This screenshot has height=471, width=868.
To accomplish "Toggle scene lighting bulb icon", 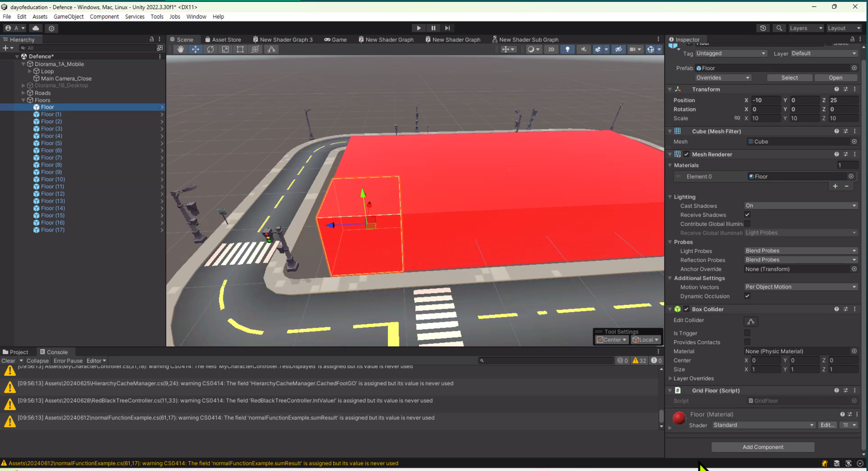I will 567,49.
